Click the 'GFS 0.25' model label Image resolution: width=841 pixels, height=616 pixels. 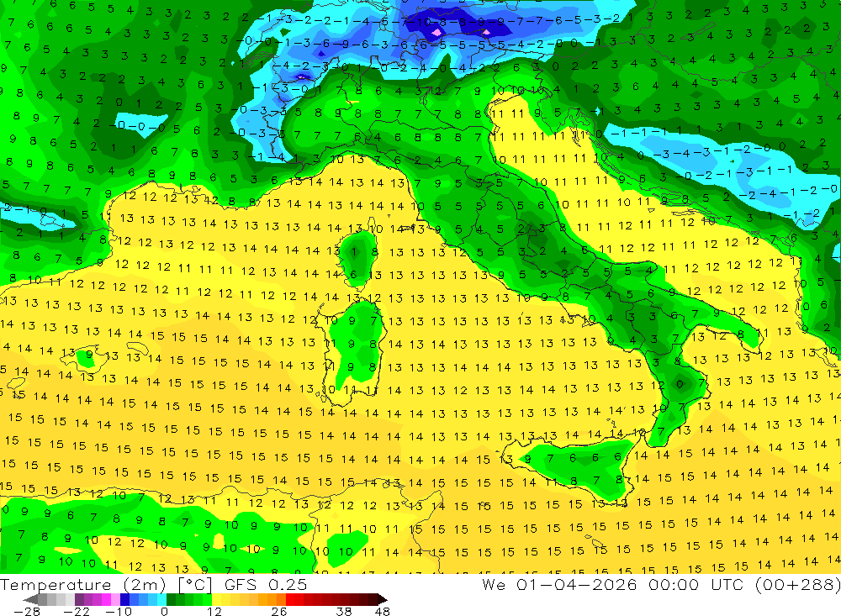pos(266,584)
